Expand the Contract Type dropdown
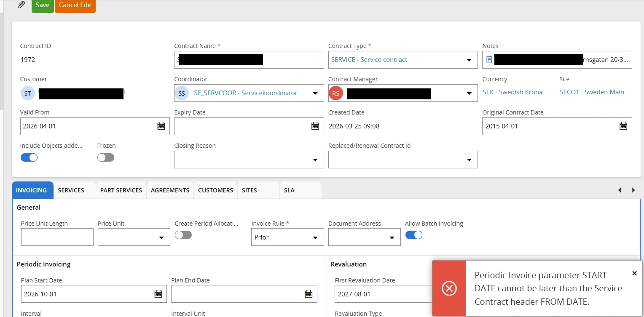 469,60
